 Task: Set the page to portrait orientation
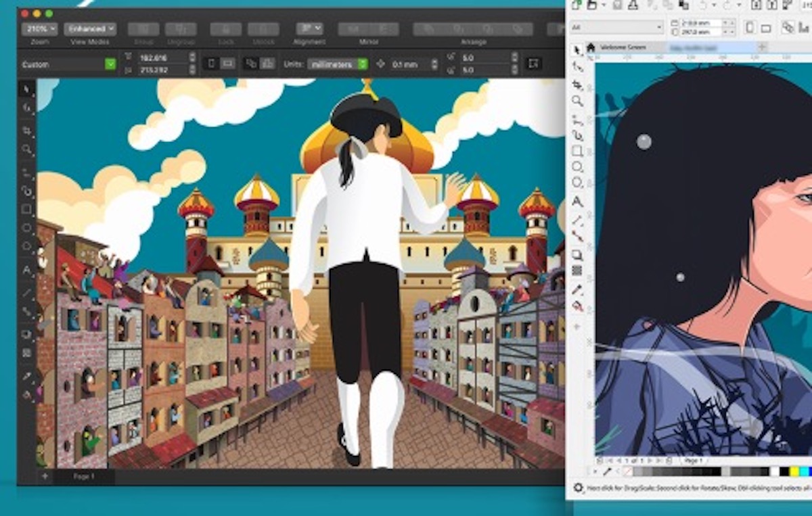pos(750,28)
